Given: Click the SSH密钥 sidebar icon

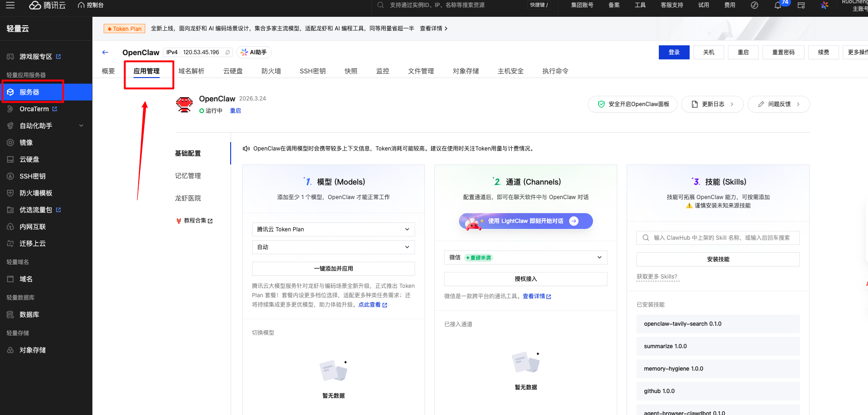Looking at the screenshot, I should [10, 176].
